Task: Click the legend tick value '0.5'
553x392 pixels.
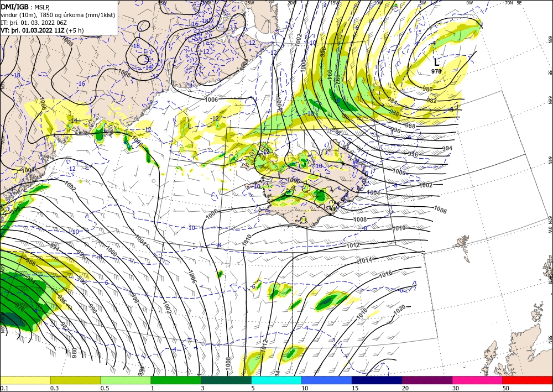Action: pos(104,388)
